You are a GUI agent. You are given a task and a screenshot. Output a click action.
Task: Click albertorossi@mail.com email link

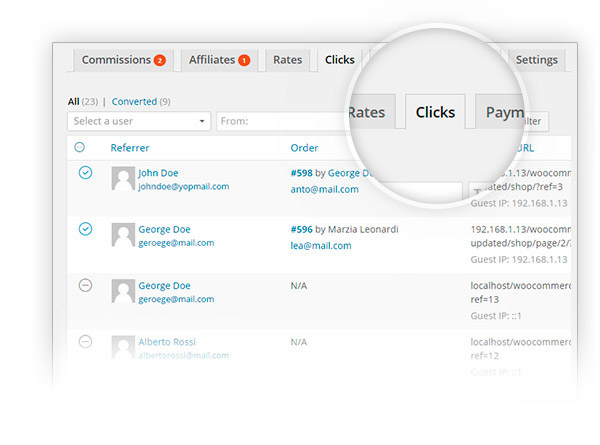pyautogui.click(x=184, y=355)
